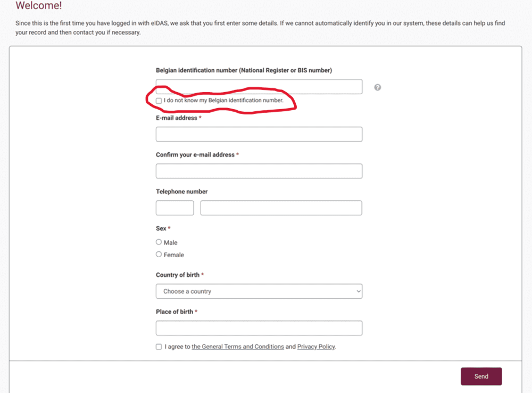The height and width of the screenshot is (393, 532).
Task: Click the short telephone country code box
Action: (174, 208)
